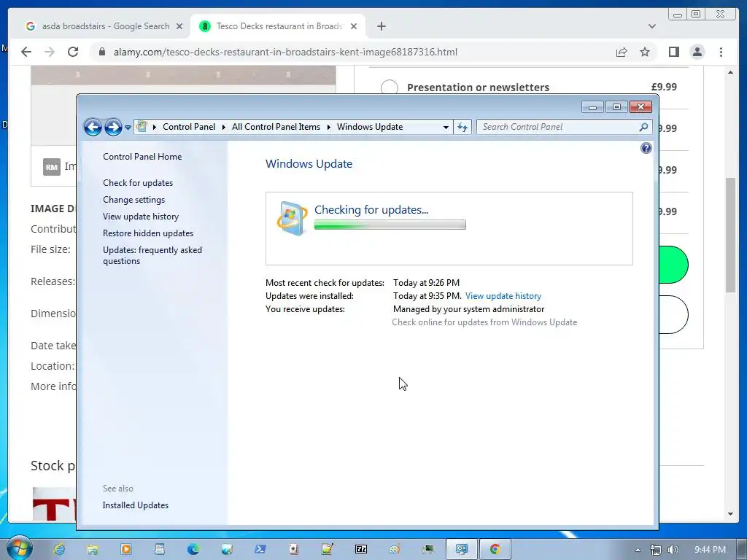Open Chrome three-dot menu

pos(721,52)
